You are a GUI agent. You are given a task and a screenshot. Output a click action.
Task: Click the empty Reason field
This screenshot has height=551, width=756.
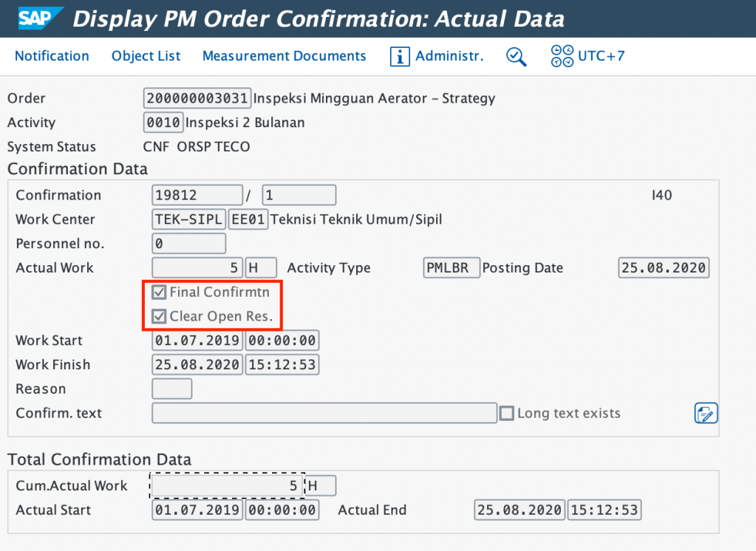[x=171, y=389]
